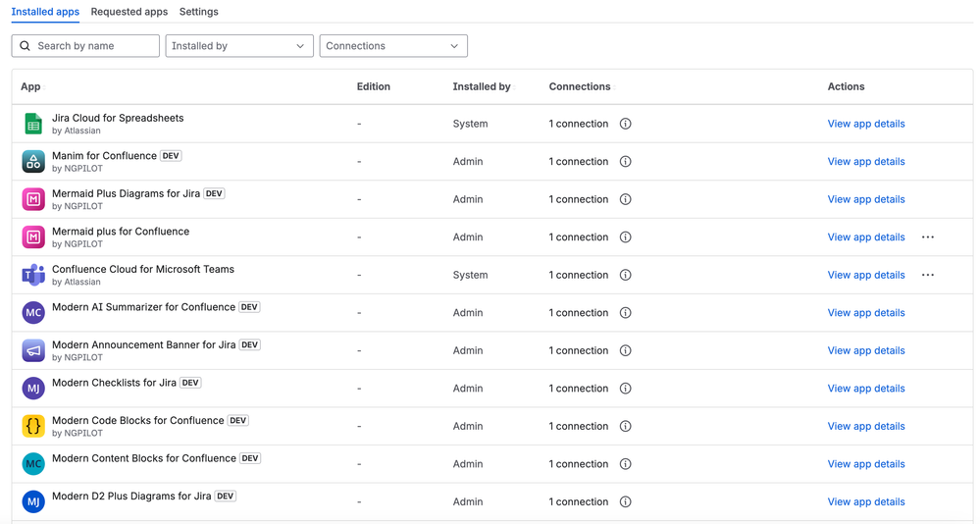This screenshot has height=524, width=980.
Task: Click the Modern Checklists for Jira avatar
Action: [33, 389]
